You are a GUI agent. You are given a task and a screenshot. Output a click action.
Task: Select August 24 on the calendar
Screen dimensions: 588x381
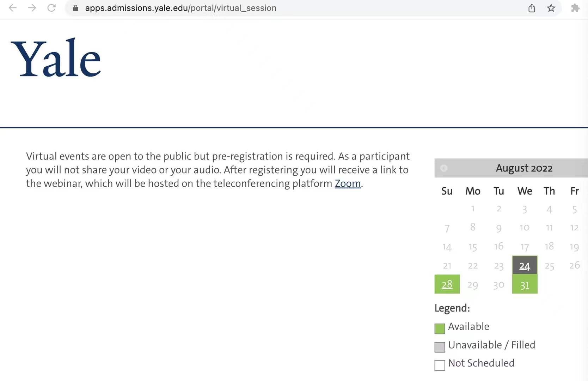pyautogui.click(x=525, y=266)
